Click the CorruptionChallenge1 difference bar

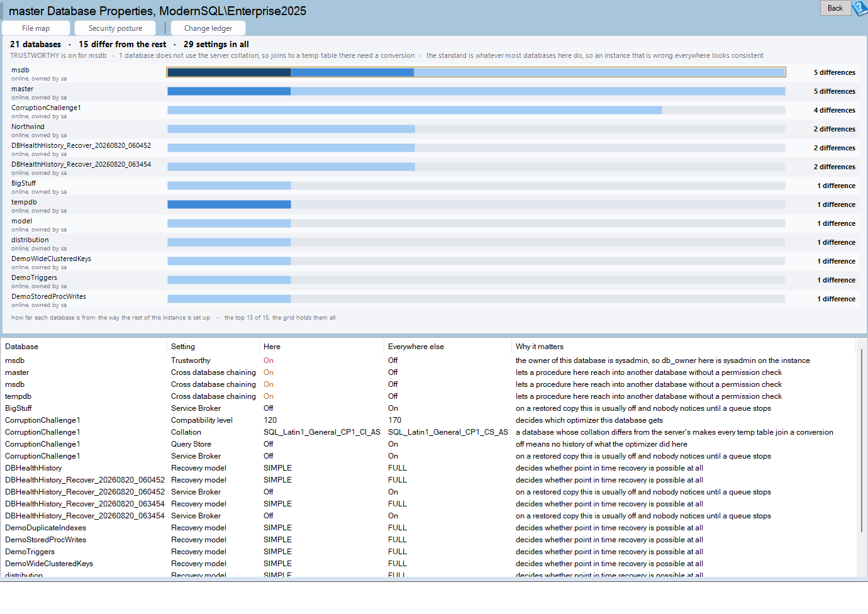click(415, 110)
